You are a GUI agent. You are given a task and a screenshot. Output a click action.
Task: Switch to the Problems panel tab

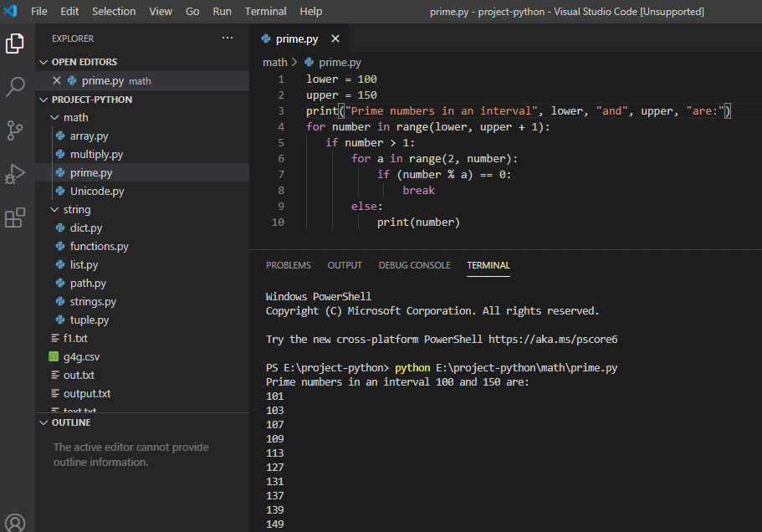(x=288, y=265)
